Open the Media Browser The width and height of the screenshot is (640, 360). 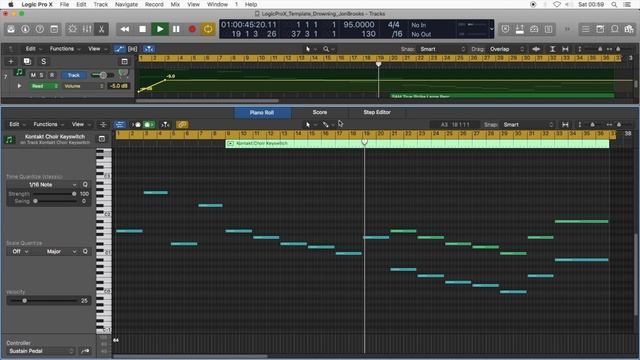629,29
